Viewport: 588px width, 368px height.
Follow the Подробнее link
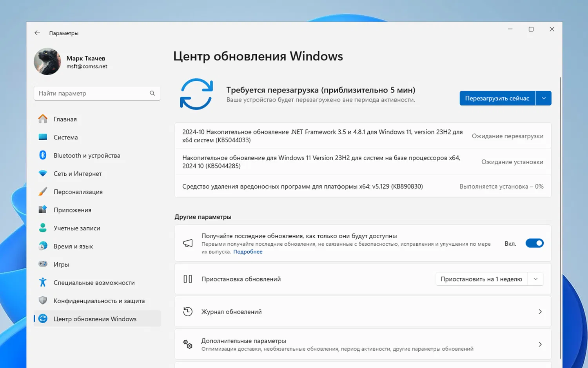click(248, 252)
